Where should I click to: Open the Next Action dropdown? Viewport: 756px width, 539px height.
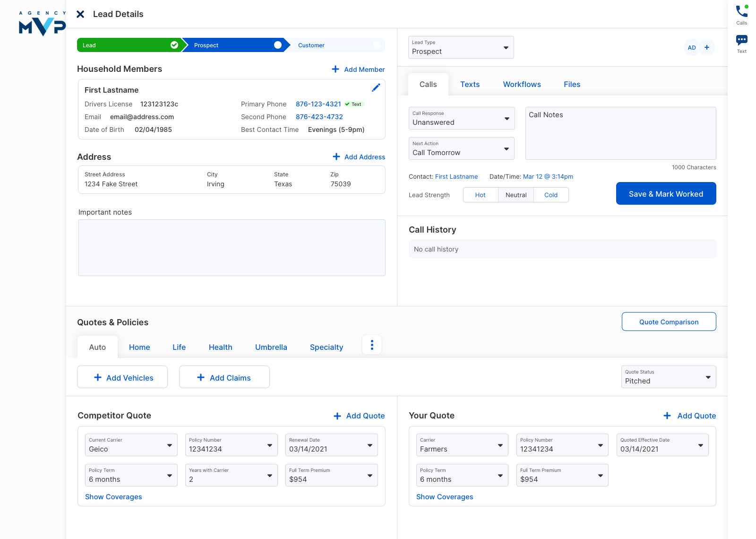(x=507, y=148)
